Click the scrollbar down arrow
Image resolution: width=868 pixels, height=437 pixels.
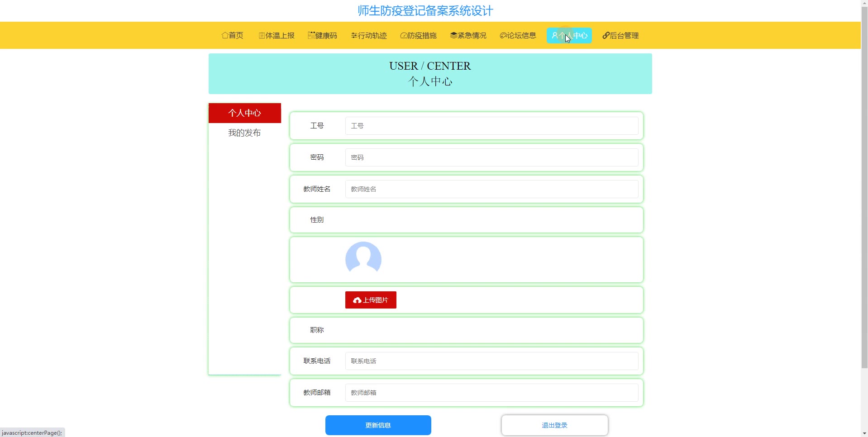(864, 433)
